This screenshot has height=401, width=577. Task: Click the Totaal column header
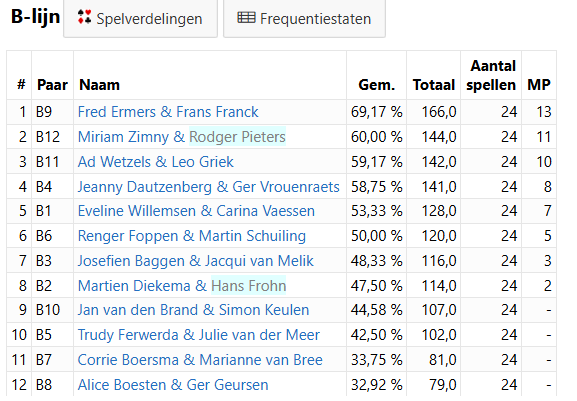click(x=434, y=85)
